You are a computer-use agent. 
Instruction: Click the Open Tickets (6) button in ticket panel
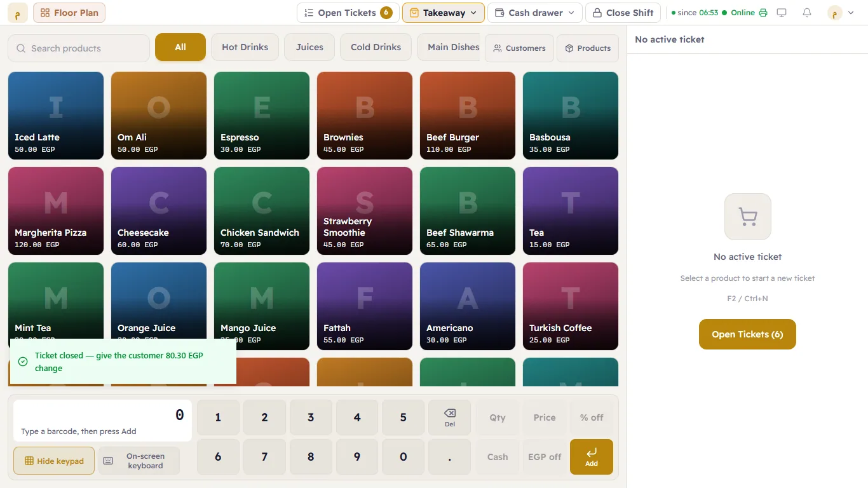click(x=747, y=334)
